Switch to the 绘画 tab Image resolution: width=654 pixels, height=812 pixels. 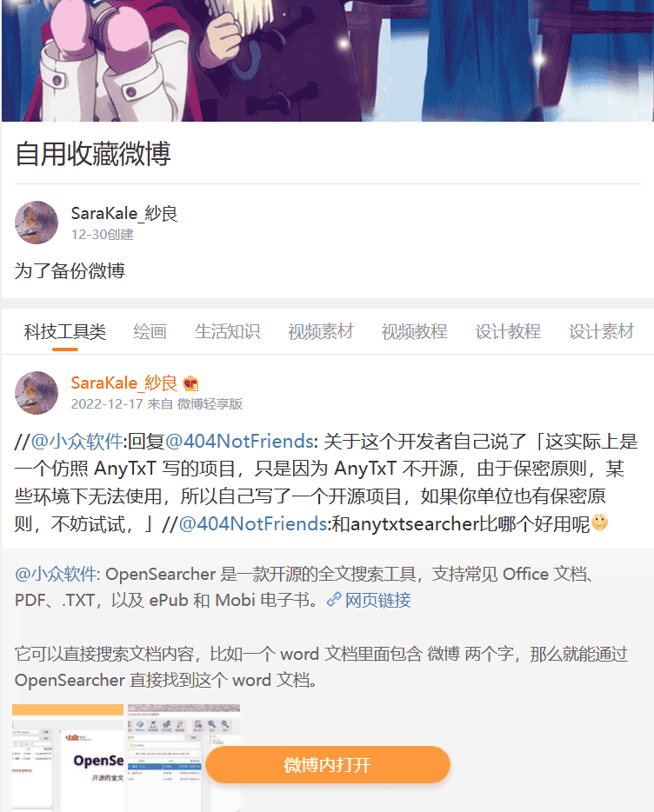[x=150, y=332]
